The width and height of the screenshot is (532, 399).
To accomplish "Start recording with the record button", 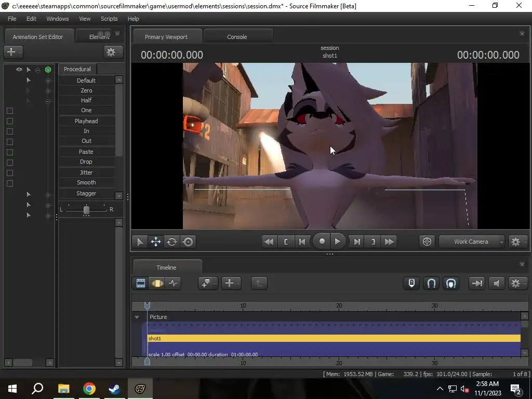I will tap(322, 241).
